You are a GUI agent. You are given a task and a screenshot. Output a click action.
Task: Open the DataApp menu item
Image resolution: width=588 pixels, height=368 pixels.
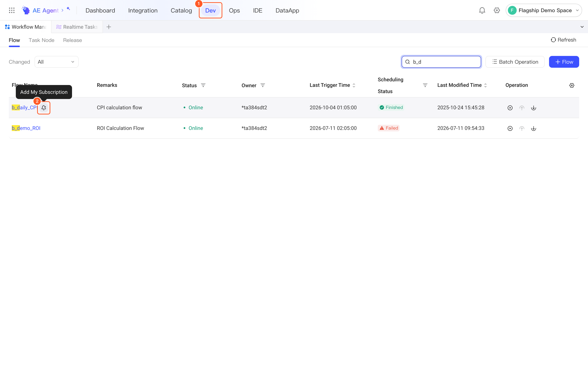pyautogui.click(x=287, y=10)
